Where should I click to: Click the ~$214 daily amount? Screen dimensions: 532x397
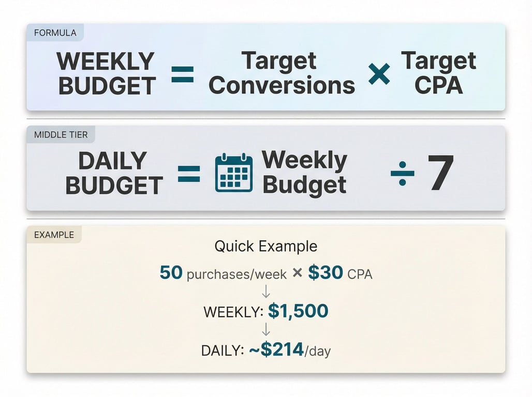pyautogui.click(x=276, y=349)
